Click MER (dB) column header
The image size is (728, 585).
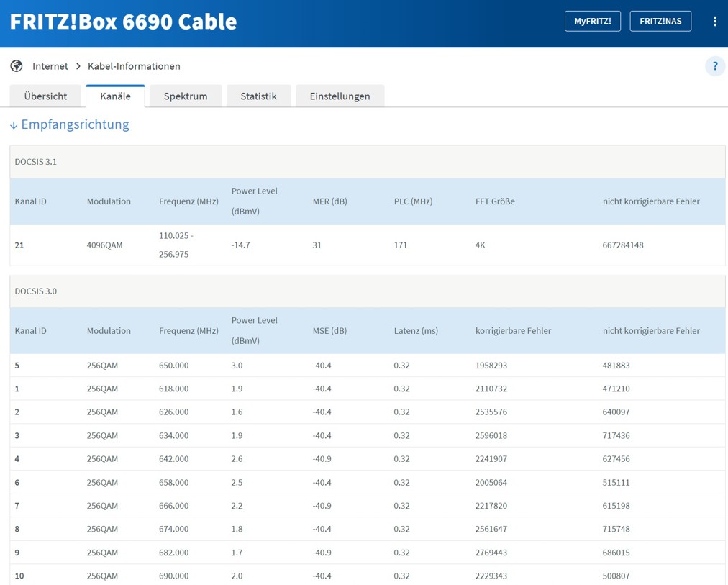point(329,201)
